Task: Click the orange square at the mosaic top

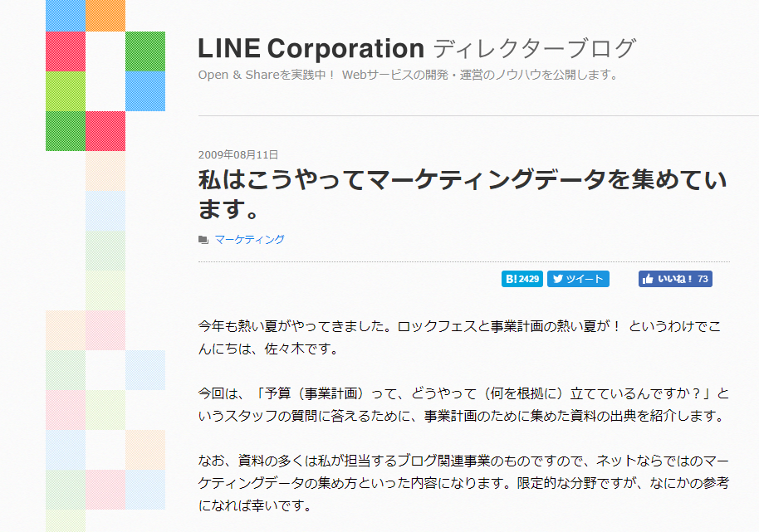Action: pos(105,16)
